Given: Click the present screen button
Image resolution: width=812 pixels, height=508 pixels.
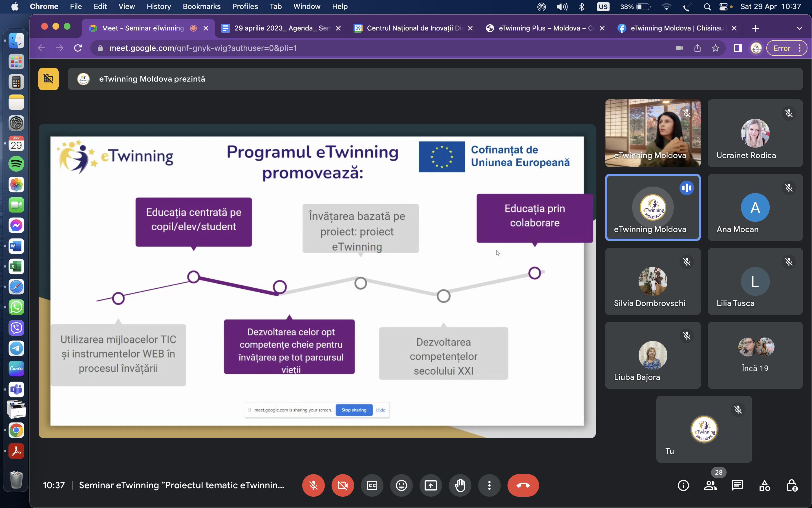Looking at the screenshot, I should pyautogui.click(x=431, y=485).
